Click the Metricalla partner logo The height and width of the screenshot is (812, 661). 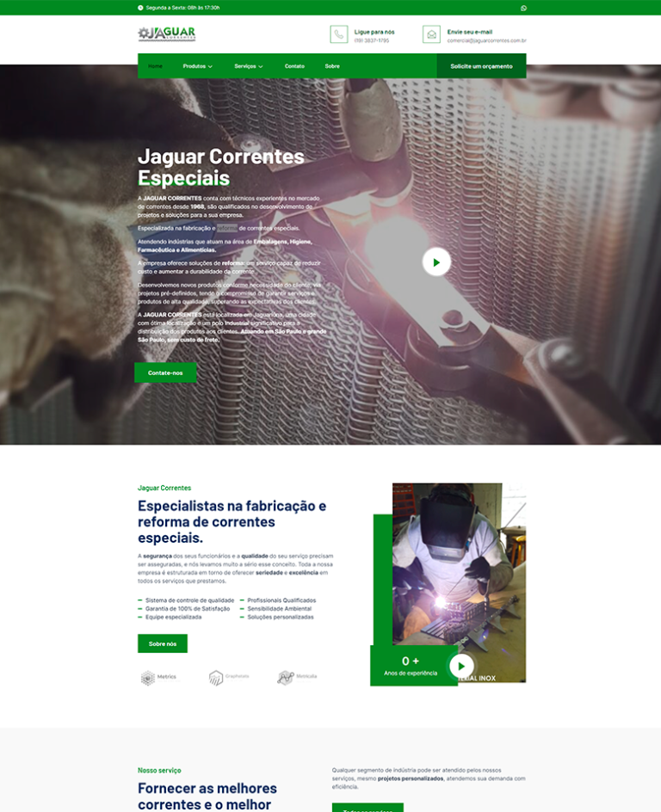[297, 677]
